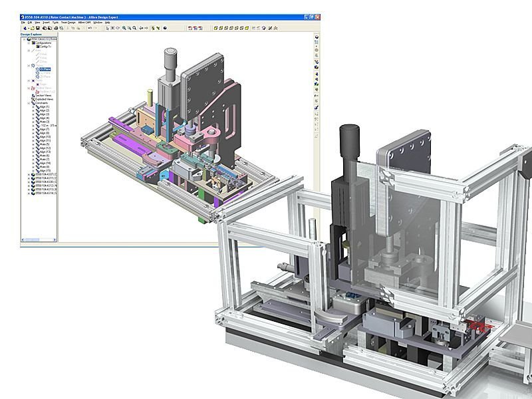Select Exploded Views in the design tree
532x399 pixels.
click(44, 99)
